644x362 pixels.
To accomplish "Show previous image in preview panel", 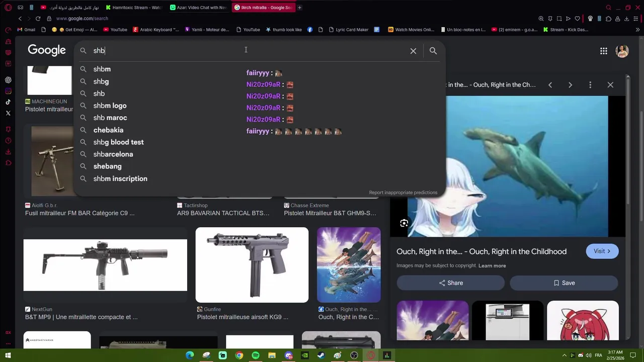I will point(550,85).
